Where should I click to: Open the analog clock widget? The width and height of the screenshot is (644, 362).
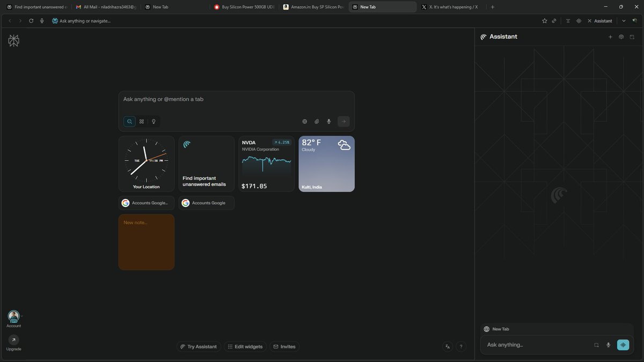[x=147, y=164]
